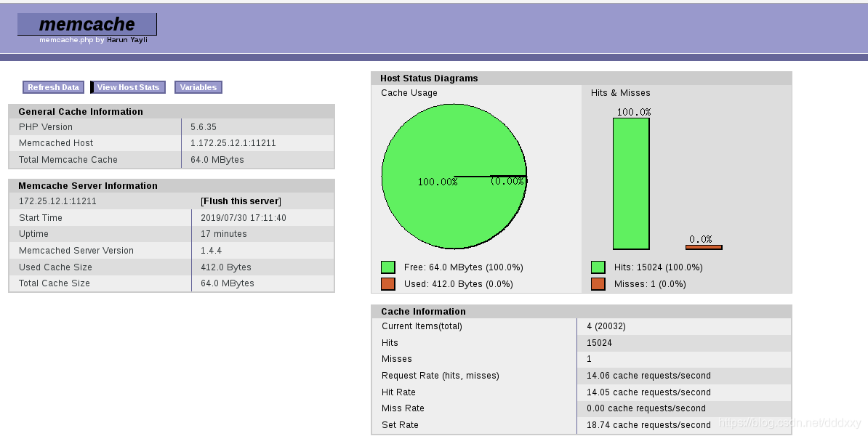Click Total Cache Size value 64.0 MBytes

coord(228,283)
